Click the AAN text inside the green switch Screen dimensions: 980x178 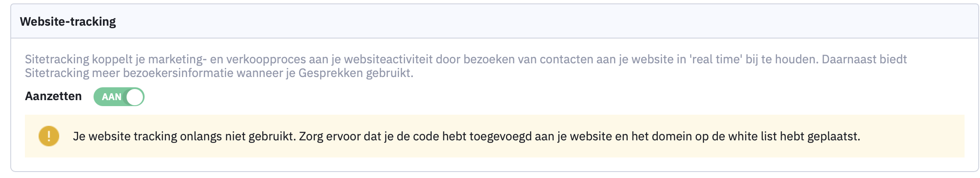tap(112, 97)
